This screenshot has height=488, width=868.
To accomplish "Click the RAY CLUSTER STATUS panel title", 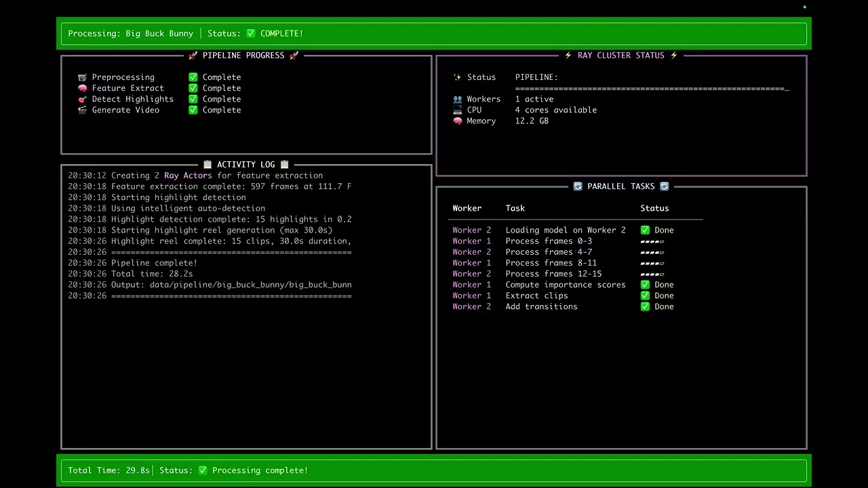I will click(621, 56).
